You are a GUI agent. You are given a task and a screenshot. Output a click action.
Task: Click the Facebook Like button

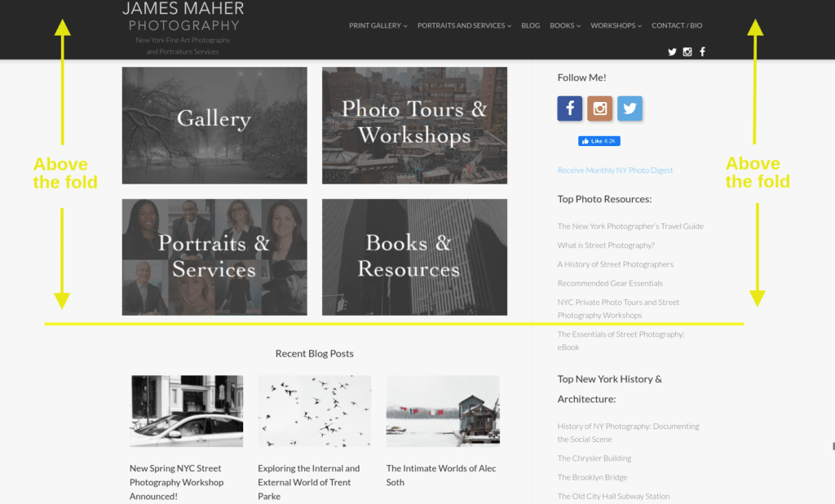pos(599,141)
